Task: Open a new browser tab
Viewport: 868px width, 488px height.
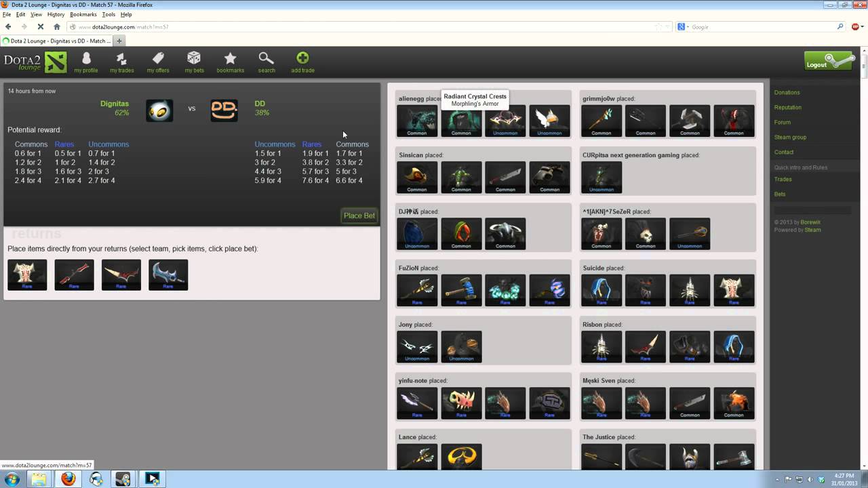Action: coord(119,41)
